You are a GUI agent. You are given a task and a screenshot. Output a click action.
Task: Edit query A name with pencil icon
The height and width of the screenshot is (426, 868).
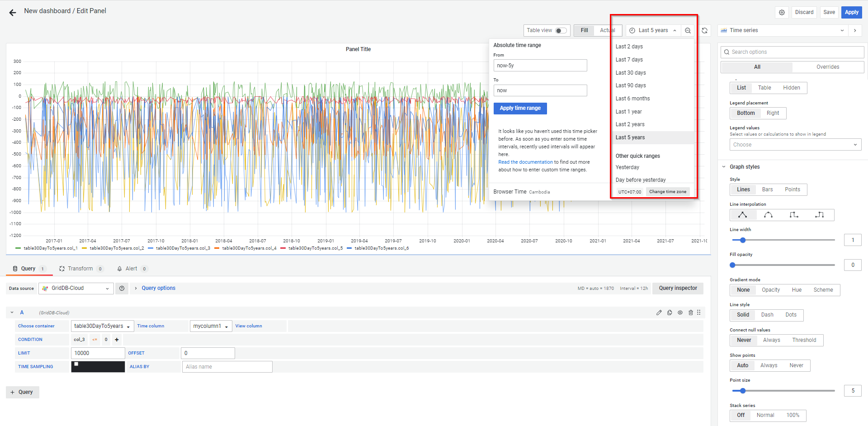[659, 312]
